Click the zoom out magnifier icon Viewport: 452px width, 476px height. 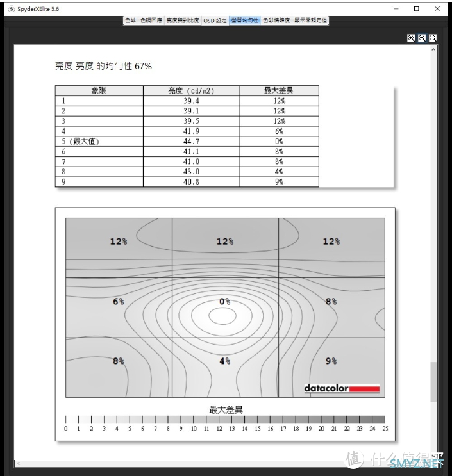click(422, 38)
